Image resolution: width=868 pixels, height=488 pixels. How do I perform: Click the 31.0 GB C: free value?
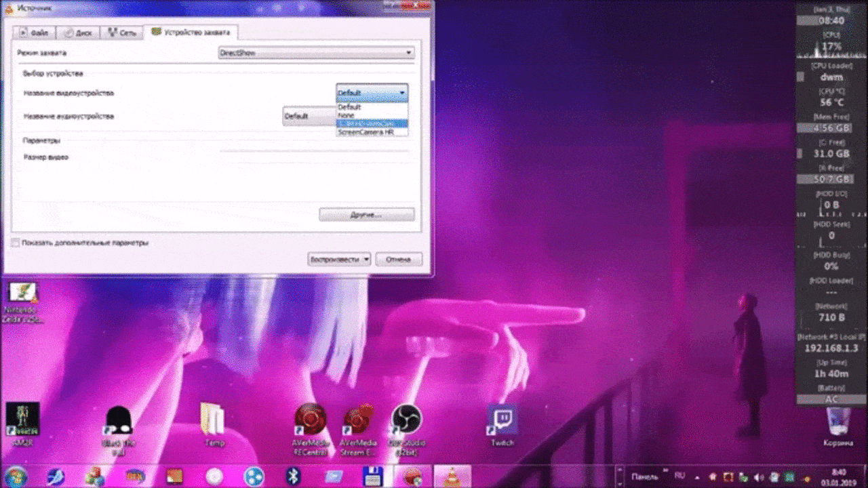click(831, 154)
